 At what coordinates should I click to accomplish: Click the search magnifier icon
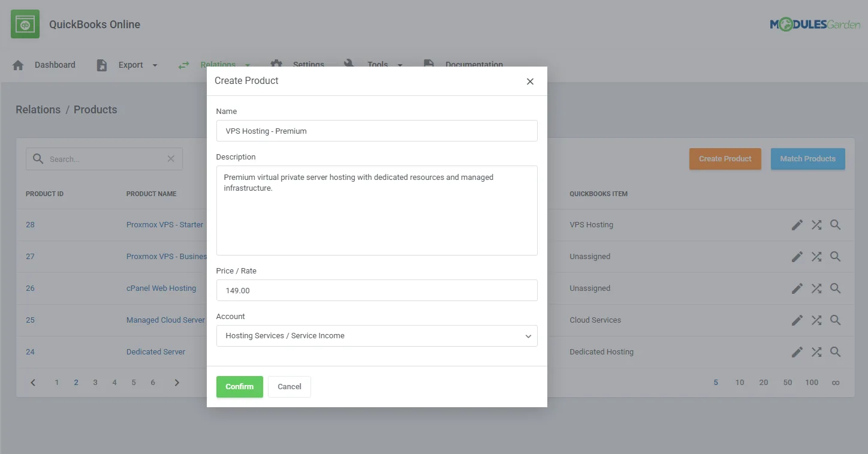pyautogui.click(x=38, y=159)
